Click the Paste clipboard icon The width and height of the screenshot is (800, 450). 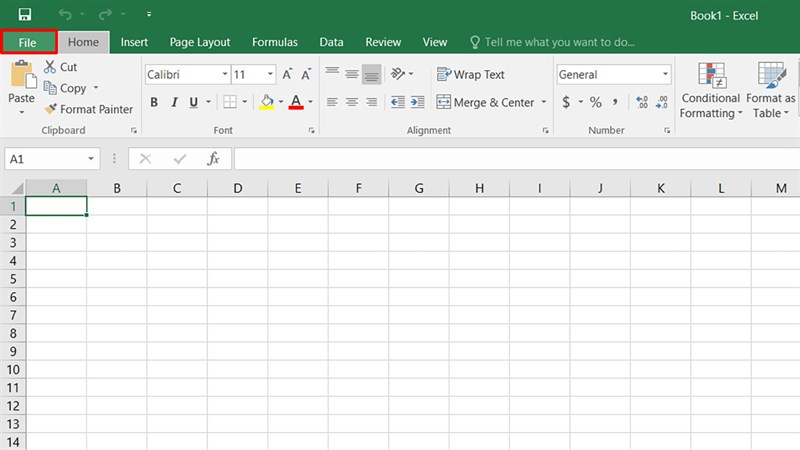click(23, 74)
